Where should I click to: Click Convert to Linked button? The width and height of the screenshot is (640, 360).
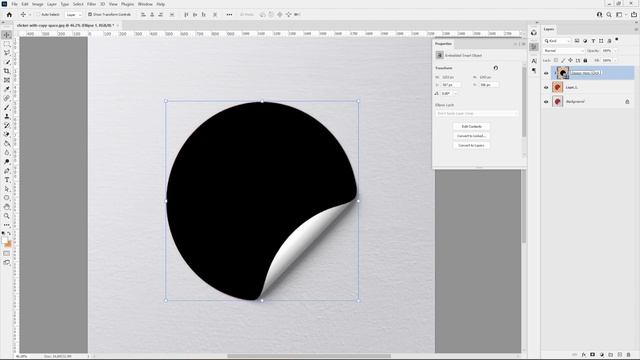tap(471, 136)
